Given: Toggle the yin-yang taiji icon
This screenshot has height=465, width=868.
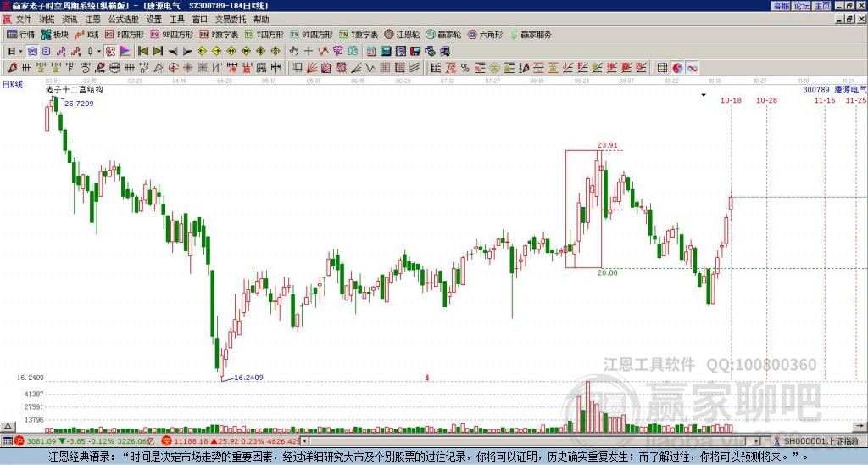Looking at the screenshot, I should (x=677, y=68).
